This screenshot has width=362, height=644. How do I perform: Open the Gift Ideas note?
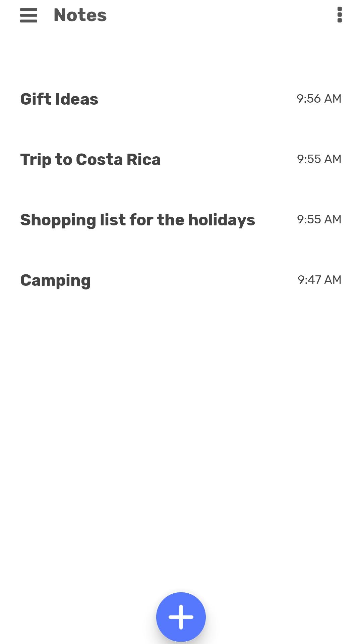click(x=181, y=99)
